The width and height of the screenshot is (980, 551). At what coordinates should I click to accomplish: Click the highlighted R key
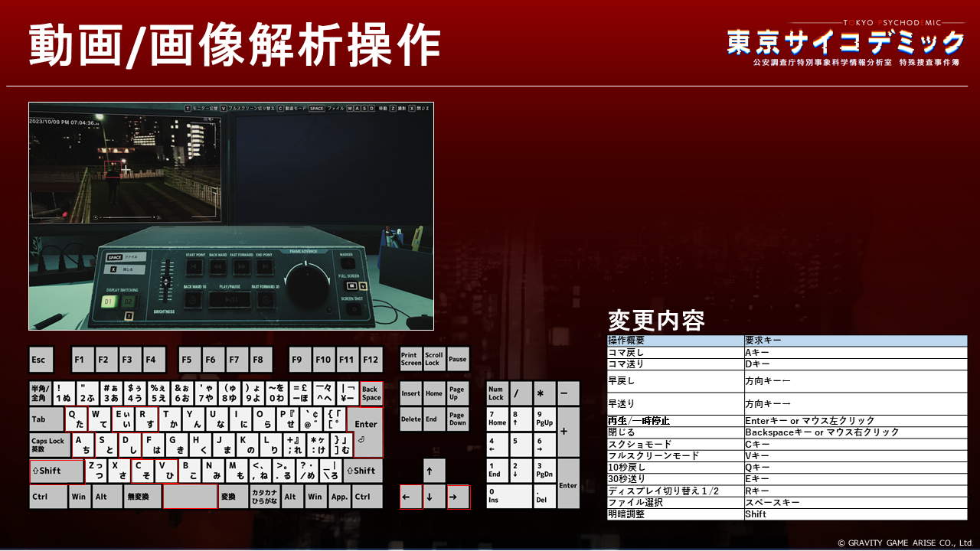(x=146, y=419)
